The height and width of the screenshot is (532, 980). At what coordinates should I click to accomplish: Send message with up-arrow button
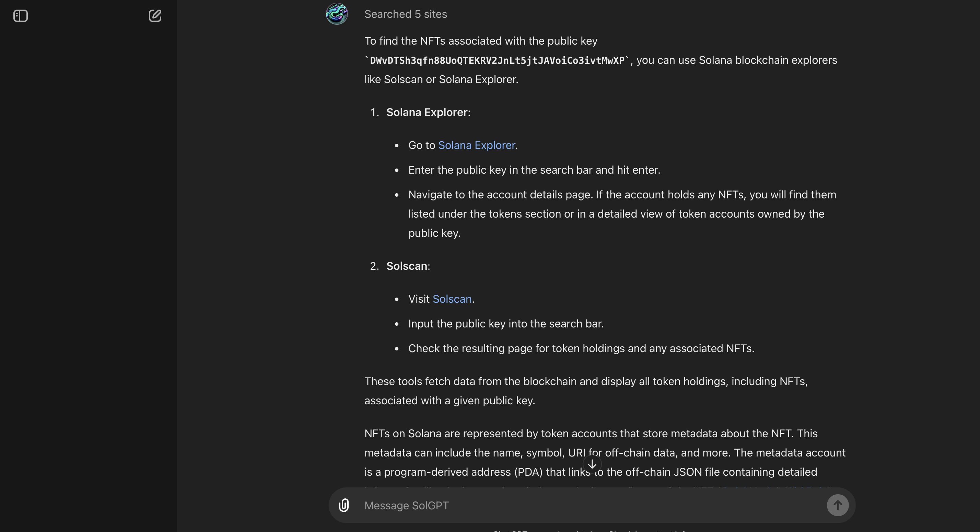(838, 505)
